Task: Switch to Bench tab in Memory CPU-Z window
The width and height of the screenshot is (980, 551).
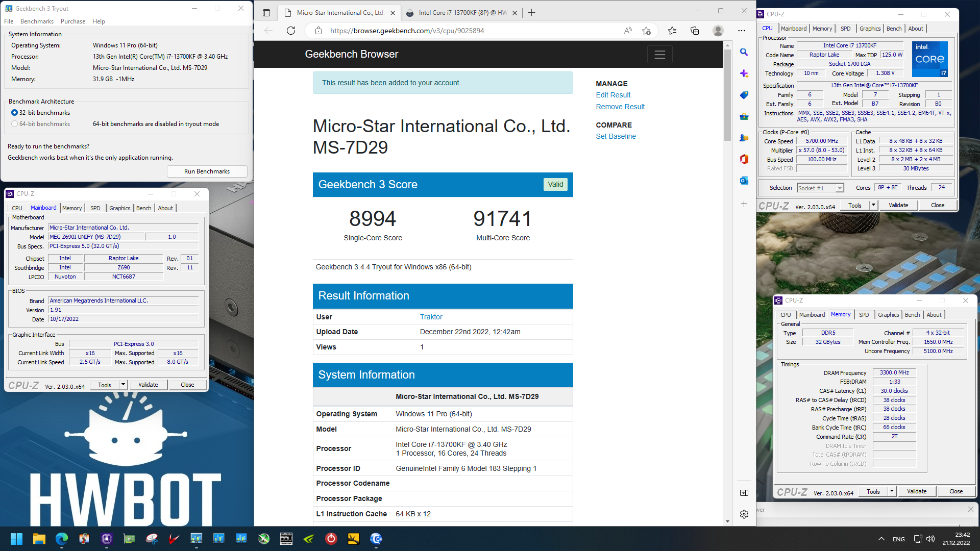Action: click(912, 315)
